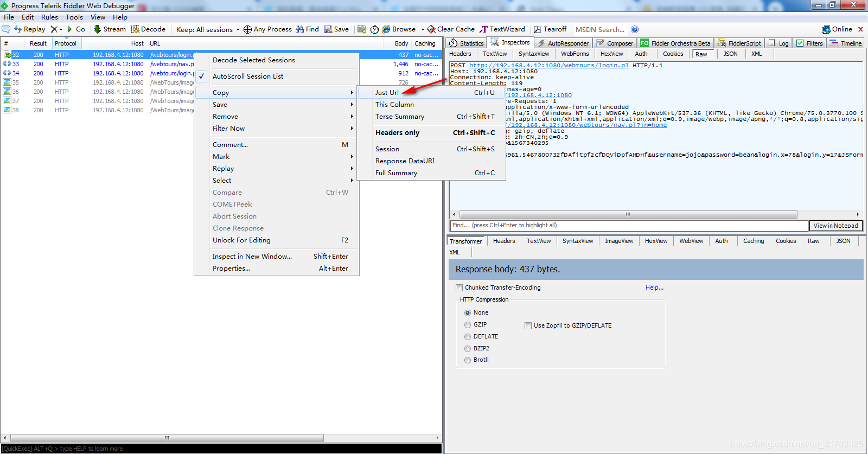Click the blue help question icon
This screenshot has width=868, height=454.
(x=635, y=29)
